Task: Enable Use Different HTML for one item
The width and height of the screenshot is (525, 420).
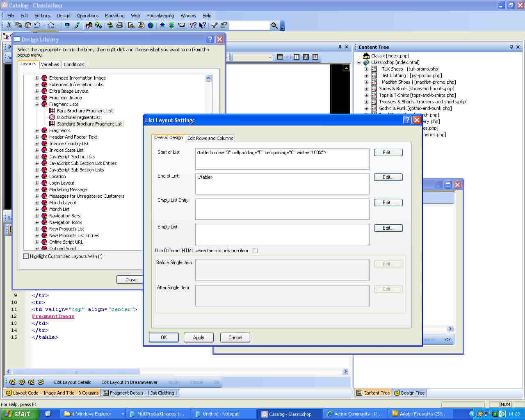Action: 256,251
